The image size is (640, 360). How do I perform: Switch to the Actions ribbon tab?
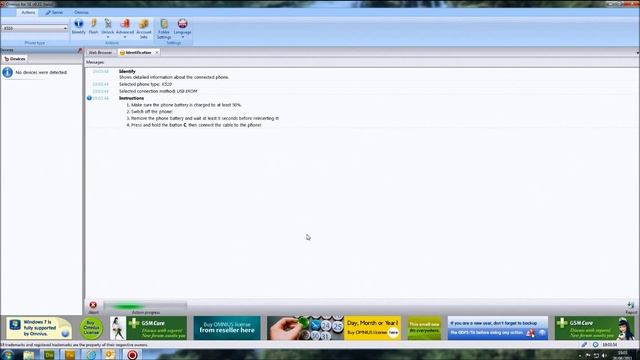pyautogui.click(x=28, y=12)
